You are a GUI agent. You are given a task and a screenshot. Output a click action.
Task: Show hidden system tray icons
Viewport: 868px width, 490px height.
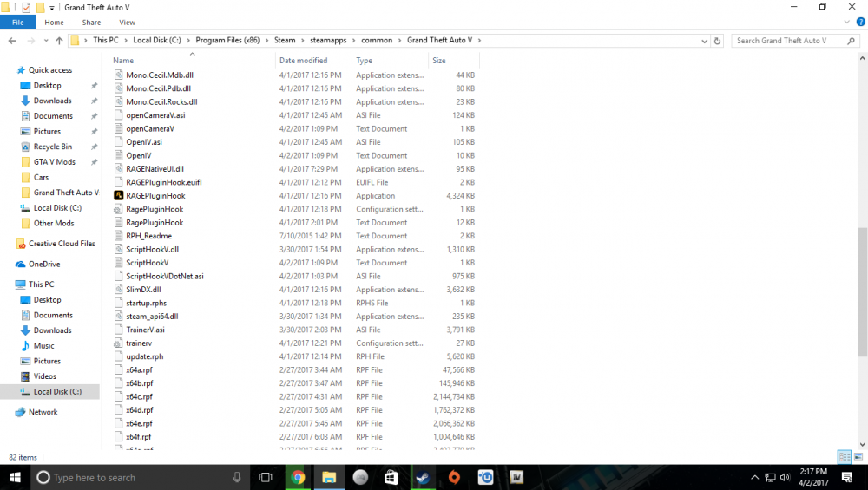tap(754, 477)
